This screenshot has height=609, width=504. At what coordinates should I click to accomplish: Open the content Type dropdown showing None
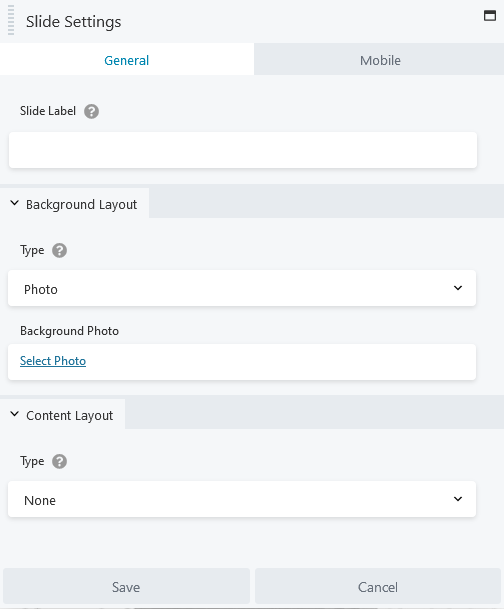click(242, 499)
